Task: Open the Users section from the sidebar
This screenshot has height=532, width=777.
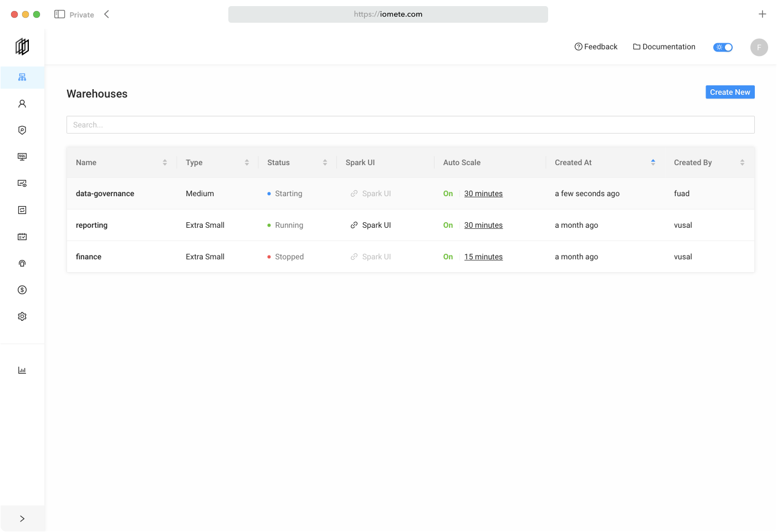Action: pyautogui.click(x=22, y=104)
